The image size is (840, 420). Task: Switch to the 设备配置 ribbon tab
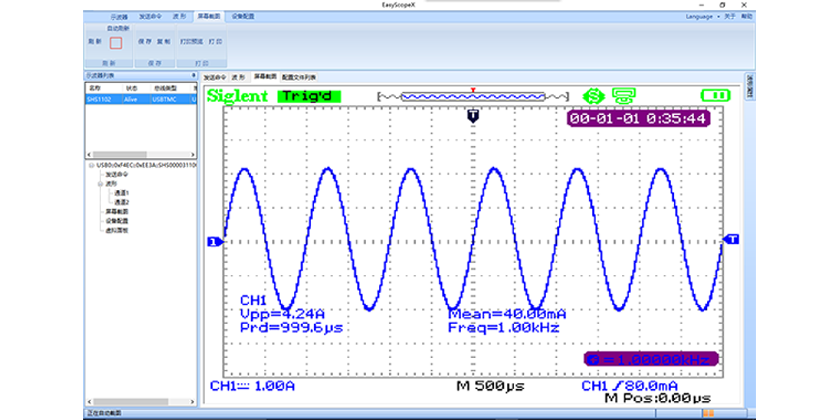tap(243, 17)
